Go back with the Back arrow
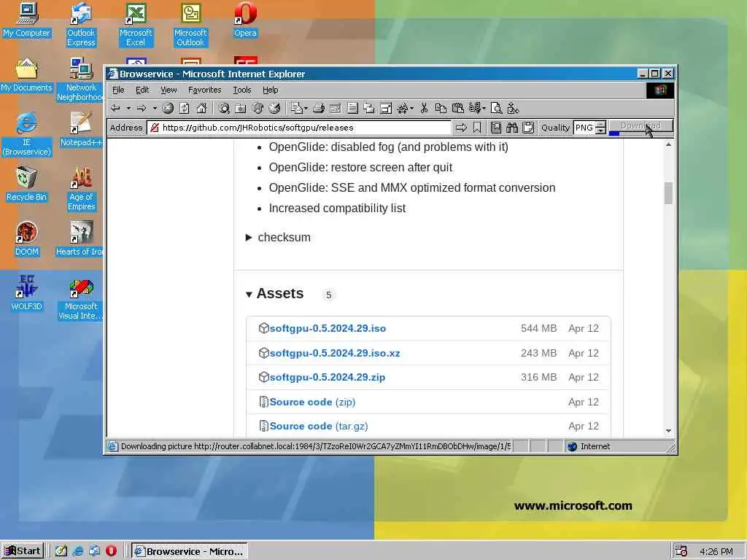 pos(115,109)
